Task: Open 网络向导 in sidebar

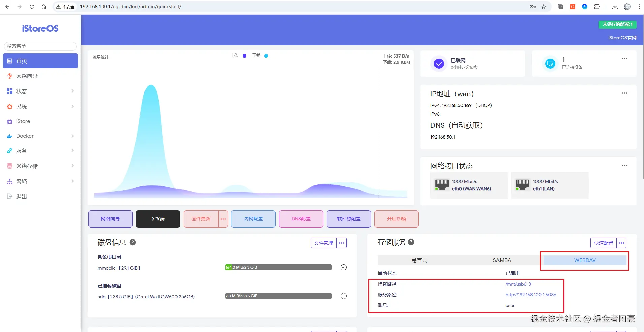Action: click(40, 76)
